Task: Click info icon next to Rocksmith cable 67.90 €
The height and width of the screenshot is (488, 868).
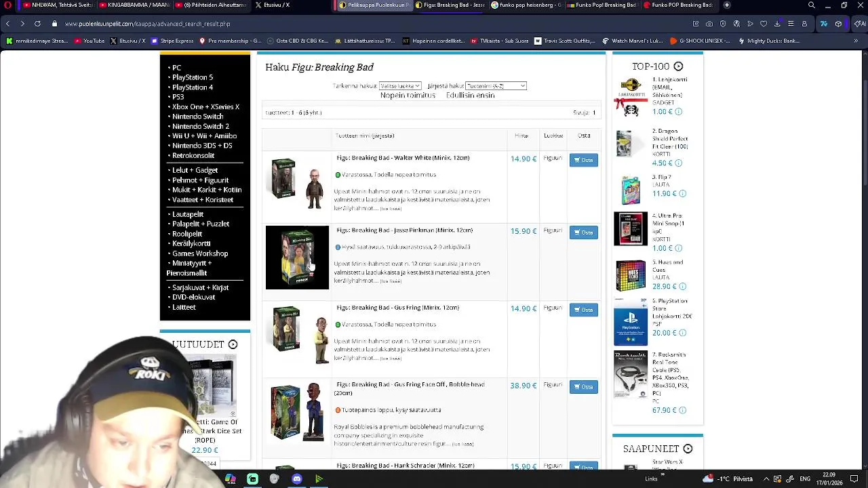Action: 682,410
